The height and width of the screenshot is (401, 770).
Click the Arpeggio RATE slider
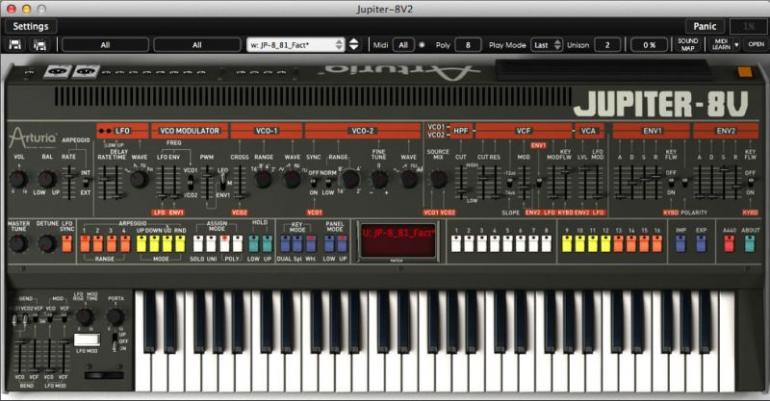tap(69, 182)
